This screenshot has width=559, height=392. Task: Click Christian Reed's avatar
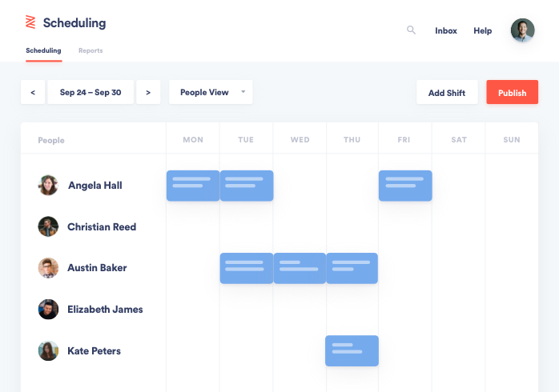point(48,226)
